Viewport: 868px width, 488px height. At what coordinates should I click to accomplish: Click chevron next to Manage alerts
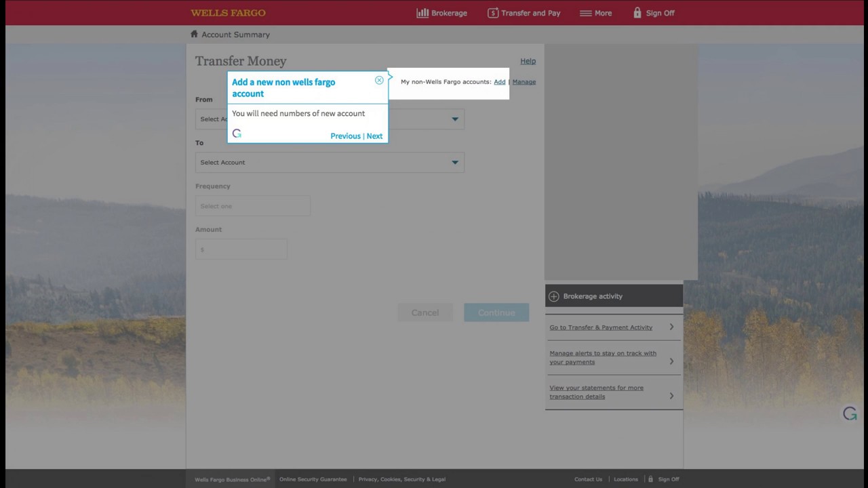click(x=671, y=361)
